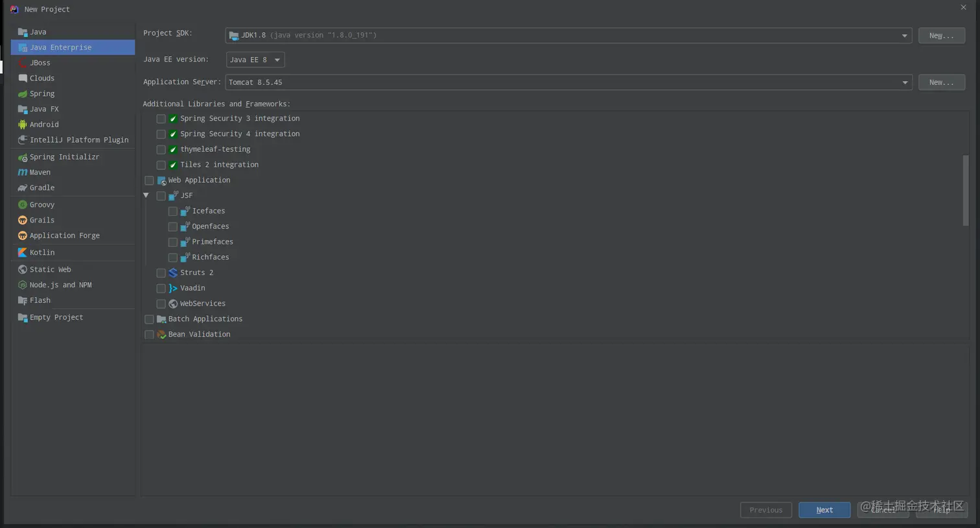Tick the Vaadin checkbox
980x528 pixels.
(x=161, y=289)
